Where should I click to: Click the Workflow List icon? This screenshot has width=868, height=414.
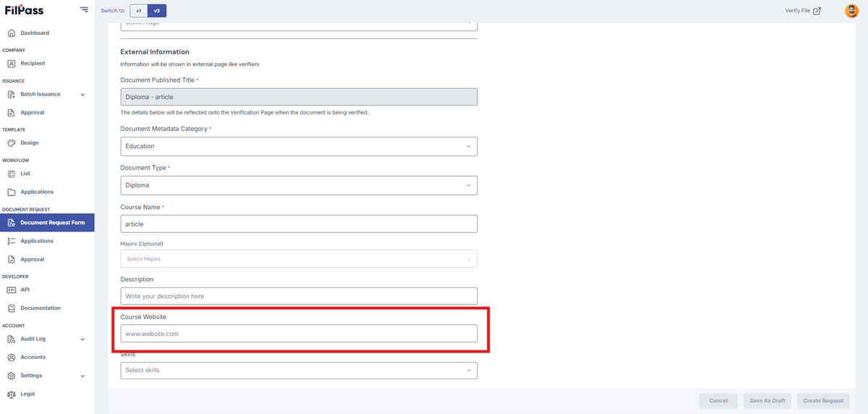(12, 174)
